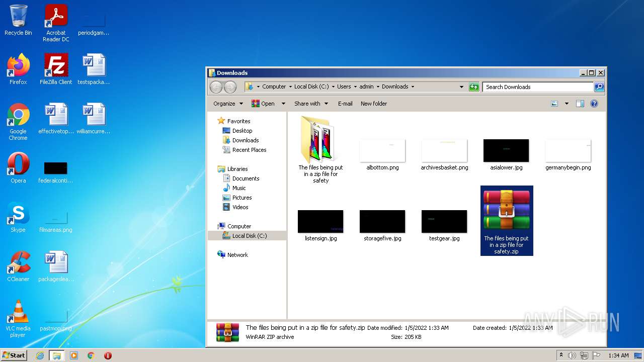This screenshot has height=362, width=644.
Task: Select the compressed folder 'The files being put in a zip file for safety'
Action: click(x=320, y=149)
